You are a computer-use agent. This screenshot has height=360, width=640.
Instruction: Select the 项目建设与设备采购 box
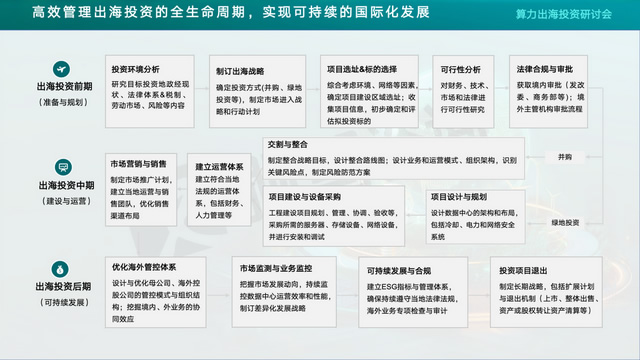(x=334, y=216)
